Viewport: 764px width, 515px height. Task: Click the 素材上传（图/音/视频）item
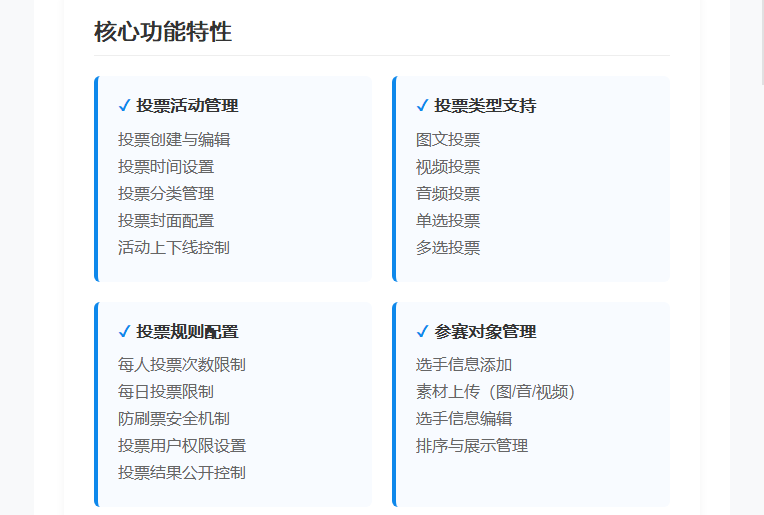(496, 392)
